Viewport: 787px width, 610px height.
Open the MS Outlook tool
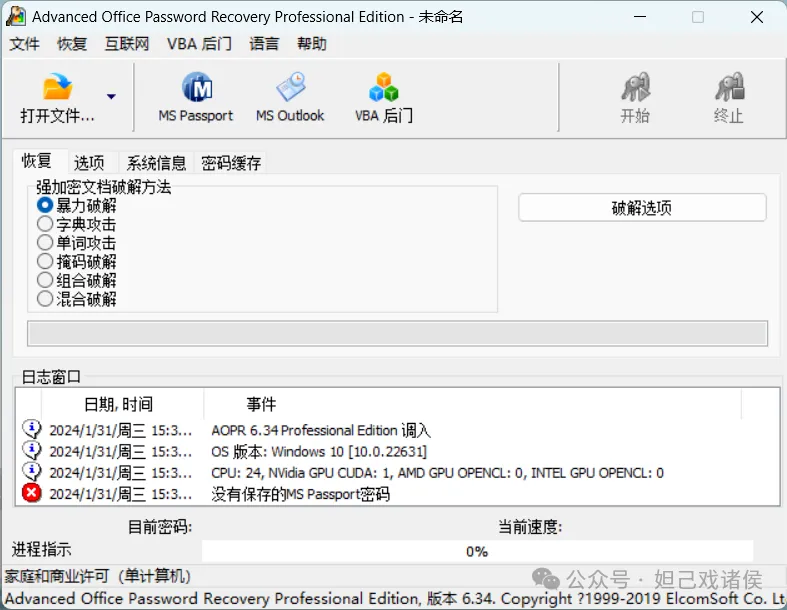point(290,97)
